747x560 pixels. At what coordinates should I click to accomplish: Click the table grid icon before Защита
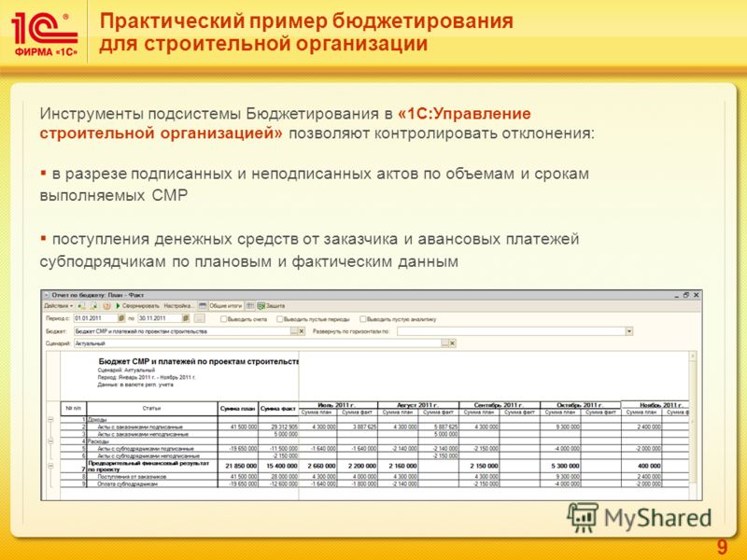249,306
